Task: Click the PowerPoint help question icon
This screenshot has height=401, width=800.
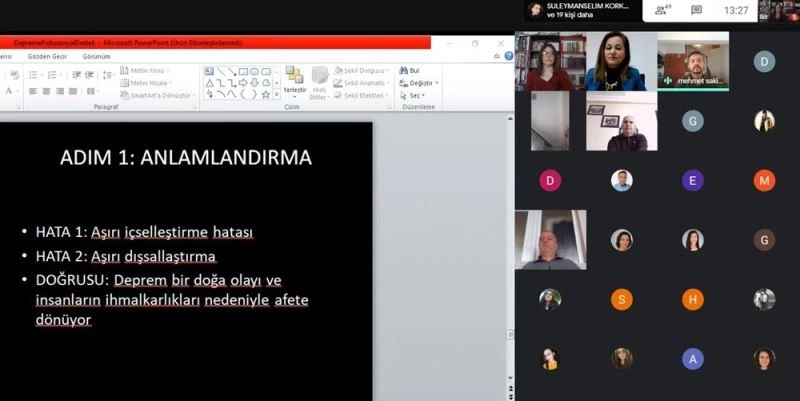Action: (509, 56)
